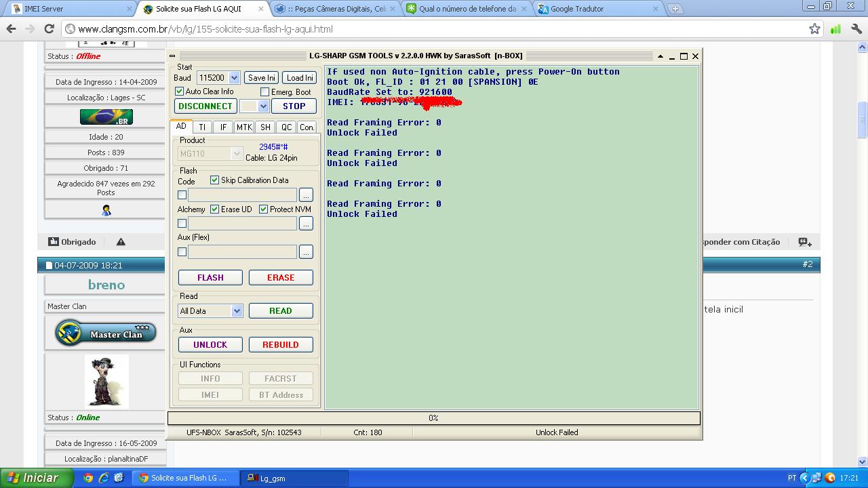Click the 0% progress bar
Screen dimensions: 868x488
[434, 418]
